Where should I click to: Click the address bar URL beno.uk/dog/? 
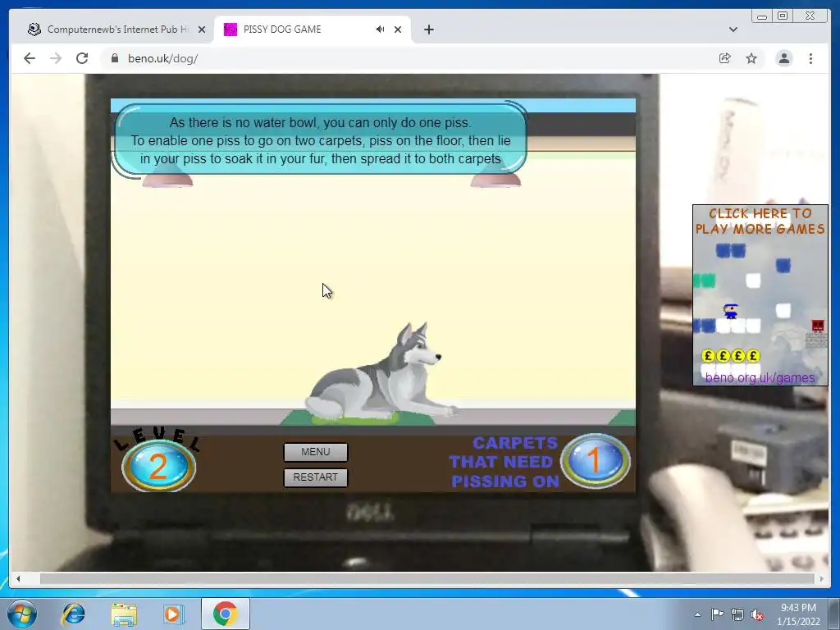163,58
